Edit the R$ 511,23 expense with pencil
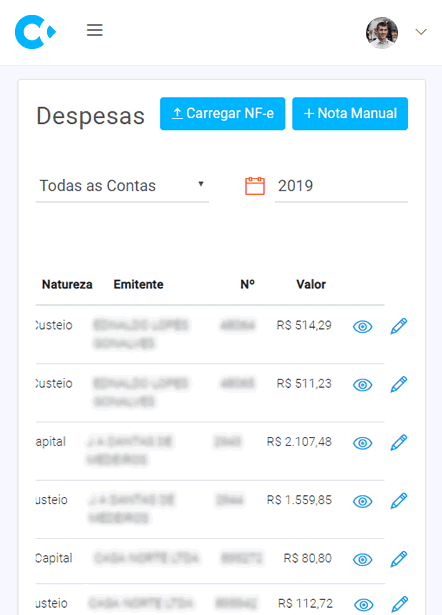The height and width of the screenshot is (615, 442). tap(398, 384)
